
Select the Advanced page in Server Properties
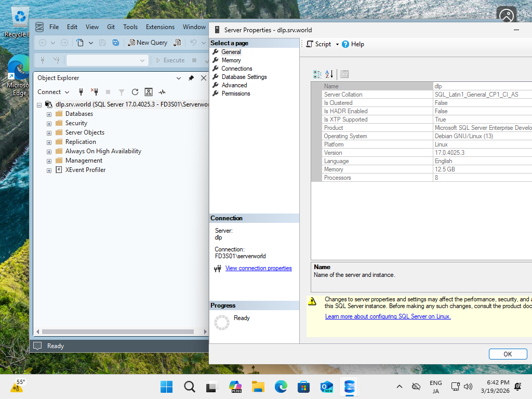(x=234, y=85)
